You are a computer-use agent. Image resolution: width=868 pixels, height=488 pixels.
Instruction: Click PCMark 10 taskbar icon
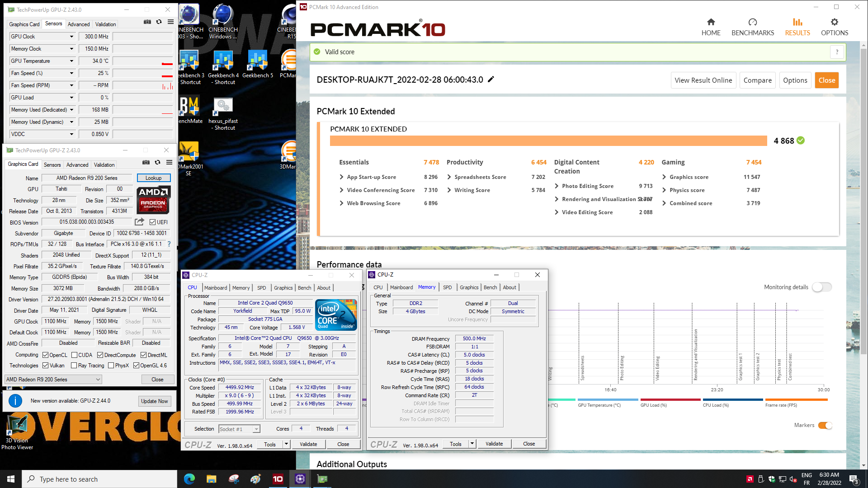pos(278,479)
